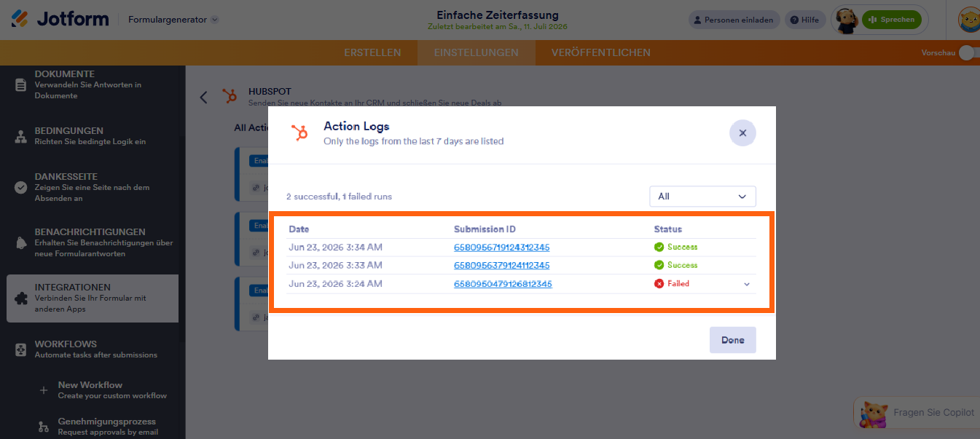Click the Date column header
This screenshot has height=439, width=980.
pyautogui.click(x=299, y=229)
